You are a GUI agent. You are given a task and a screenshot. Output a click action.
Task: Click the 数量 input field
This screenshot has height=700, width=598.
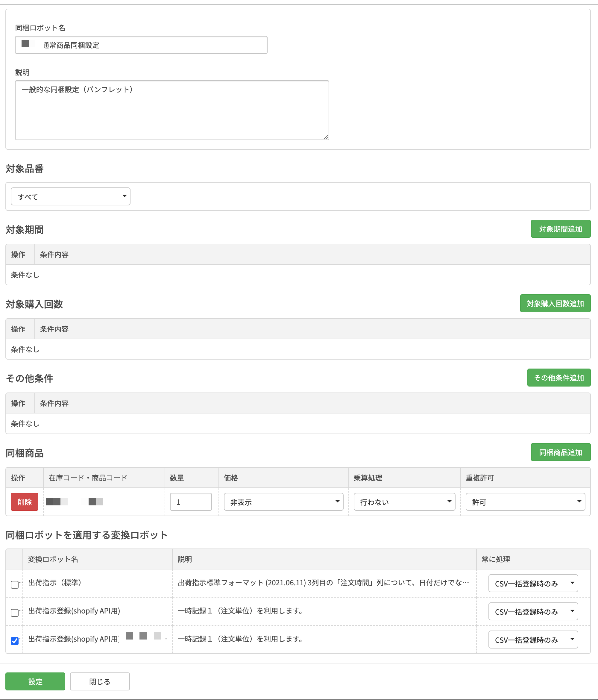pos(191,502)
